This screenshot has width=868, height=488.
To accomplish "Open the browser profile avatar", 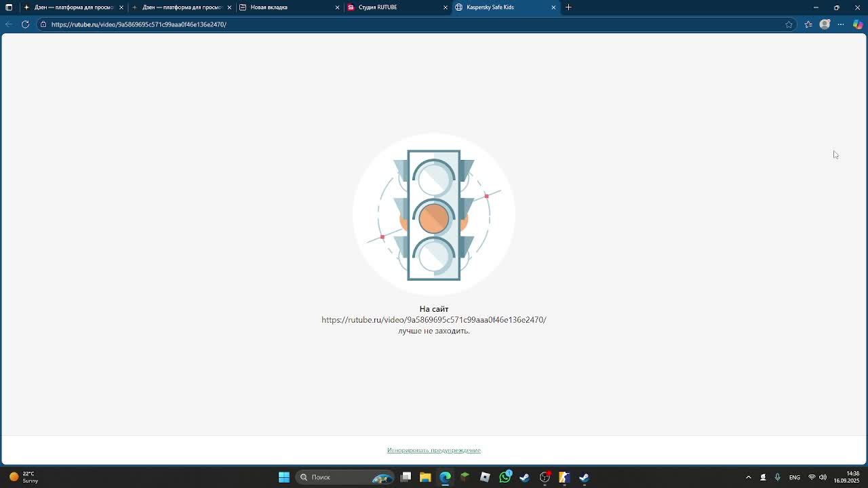I will click(825, 24).
